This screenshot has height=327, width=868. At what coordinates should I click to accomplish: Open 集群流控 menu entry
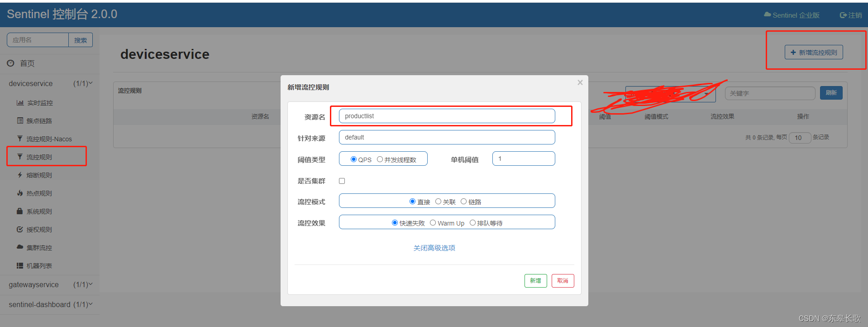(39, 248)
